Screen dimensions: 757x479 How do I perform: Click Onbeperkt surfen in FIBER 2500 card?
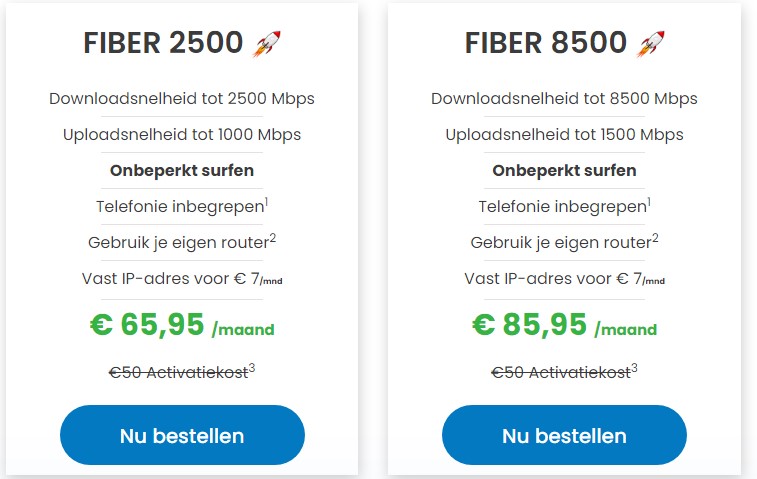(x=182, y=170)
